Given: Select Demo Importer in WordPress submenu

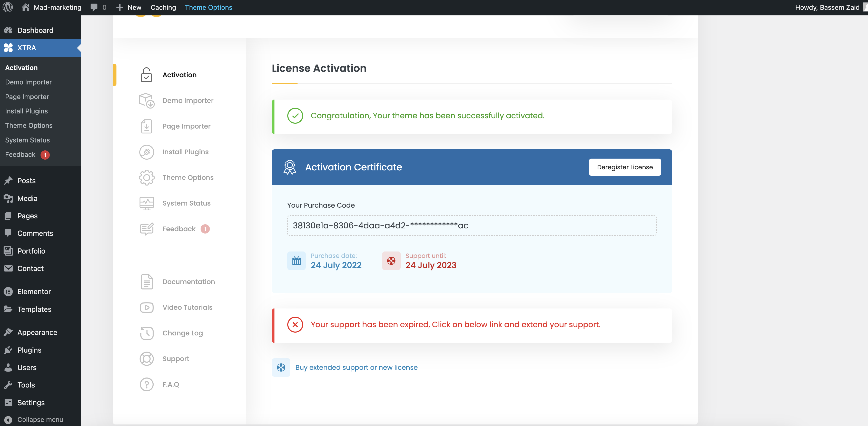Looking at the screenshot, I should click(x=28, y=82).
